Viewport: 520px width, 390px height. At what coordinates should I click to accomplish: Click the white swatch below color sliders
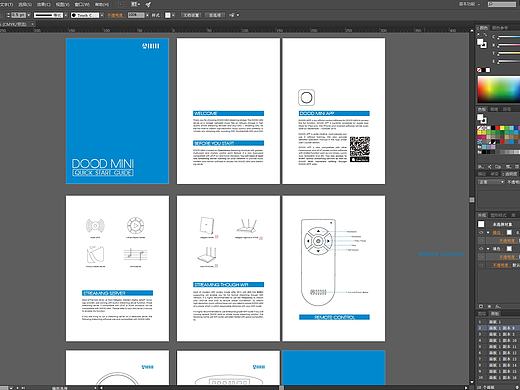(x=488, y=70)
